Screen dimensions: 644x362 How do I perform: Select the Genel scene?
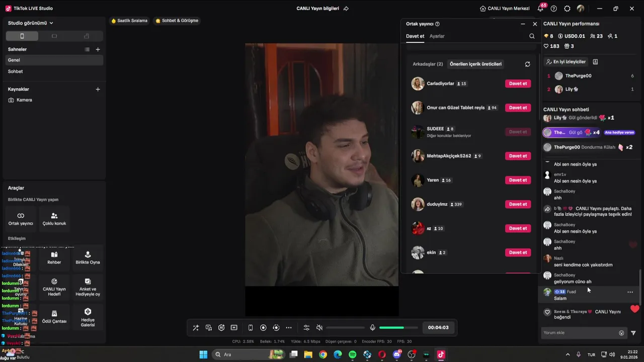[x=54, y=60]
